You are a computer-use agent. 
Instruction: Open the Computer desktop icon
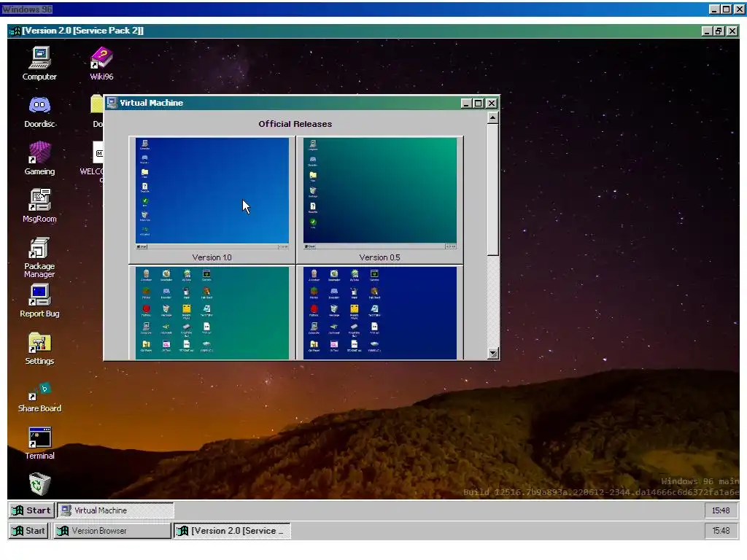(39, 63)
